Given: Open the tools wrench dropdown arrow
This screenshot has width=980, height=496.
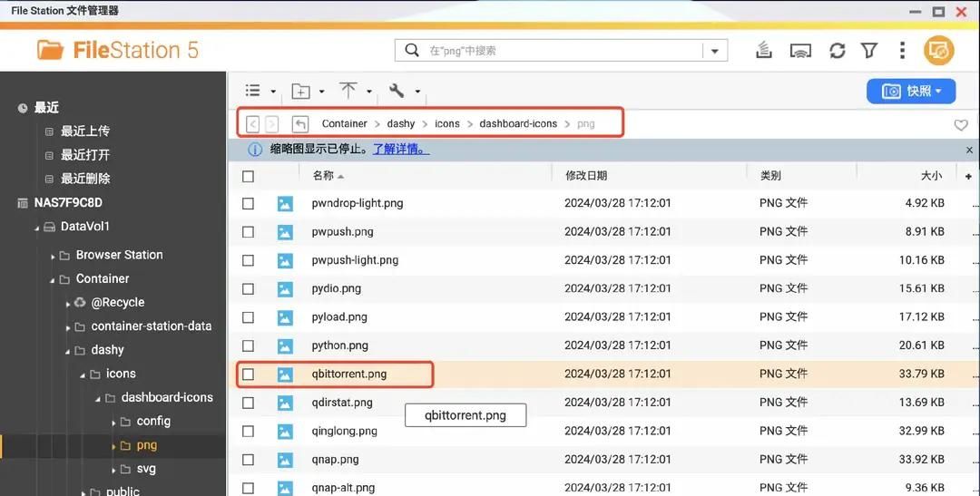Looking at the screenshot, I should 417,92.
